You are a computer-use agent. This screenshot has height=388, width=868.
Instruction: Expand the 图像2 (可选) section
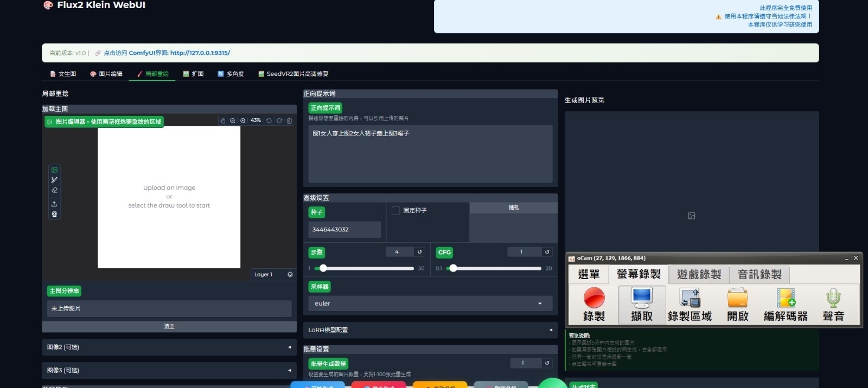click(x=169, y=347)
